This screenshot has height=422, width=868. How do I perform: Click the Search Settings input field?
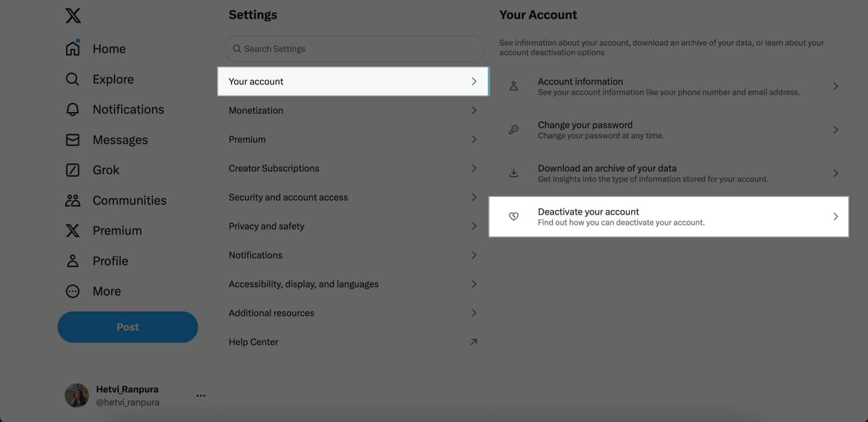(354, 49)
